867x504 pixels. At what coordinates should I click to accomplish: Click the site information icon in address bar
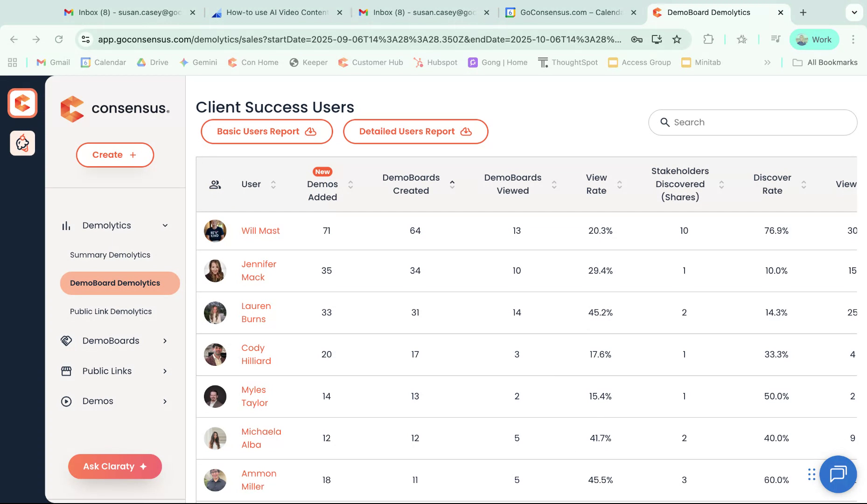coord(86,40)
